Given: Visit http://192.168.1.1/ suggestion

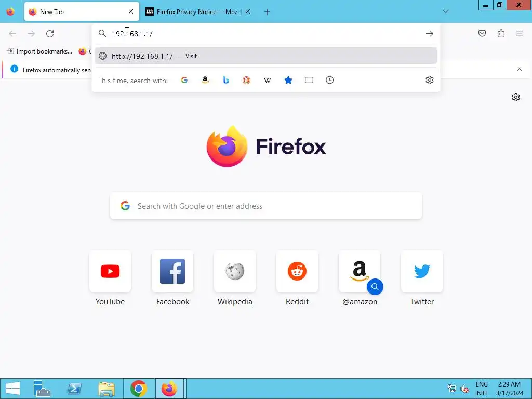Looking at the screenshot, I should click(x=266, y=56).
